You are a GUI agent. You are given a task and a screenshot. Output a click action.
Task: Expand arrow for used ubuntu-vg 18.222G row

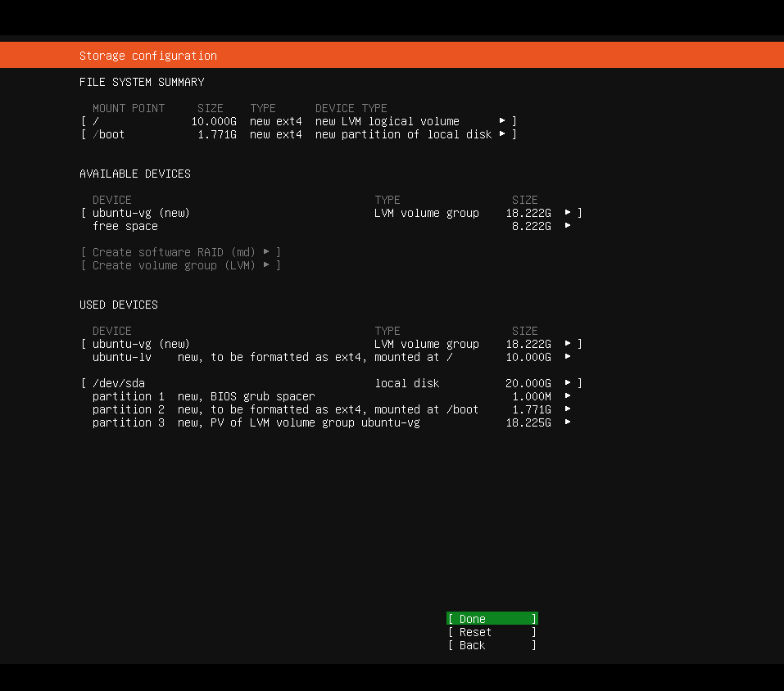point(568,343)
